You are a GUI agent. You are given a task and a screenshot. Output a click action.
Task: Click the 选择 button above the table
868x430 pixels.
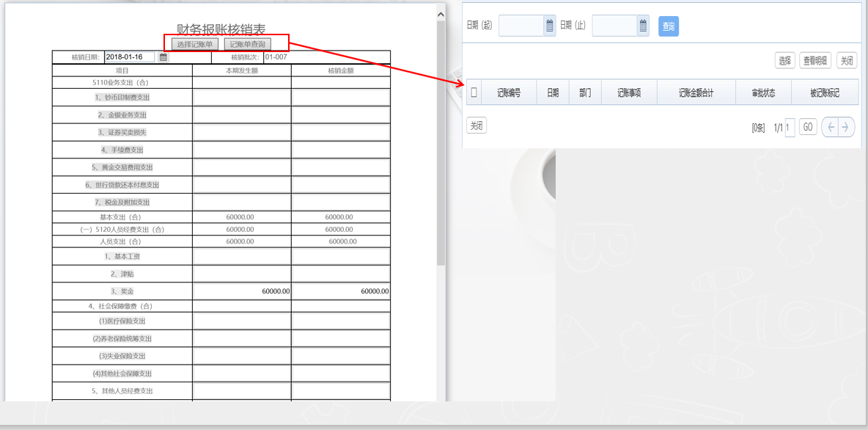pyautogui.click(x=784, y=61)
